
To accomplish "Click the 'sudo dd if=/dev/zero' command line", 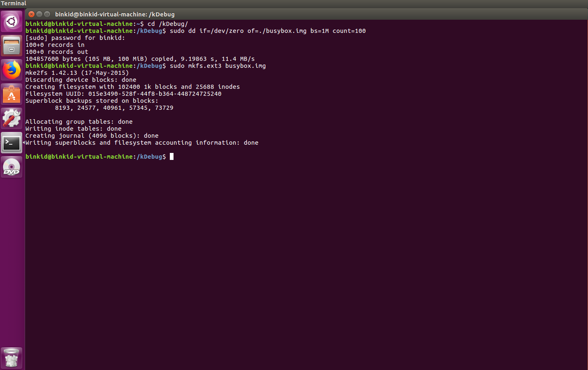I will pyautogui.click(x=268, y=31).
